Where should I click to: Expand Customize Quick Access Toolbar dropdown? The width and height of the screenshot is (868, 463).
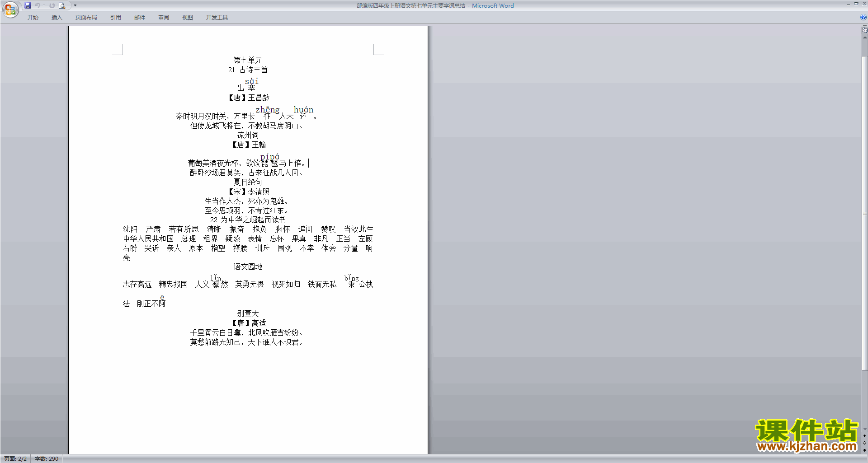click(x=75, y=5)
